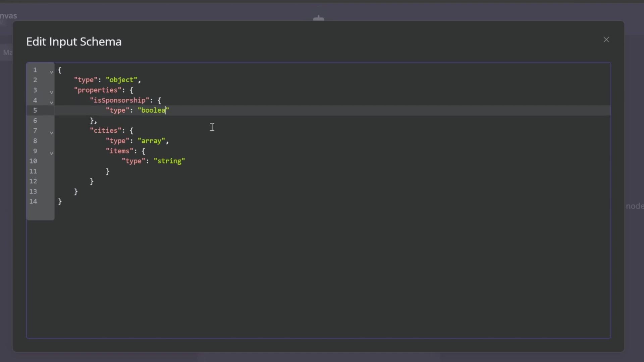Click the "object" string value
This screenshot has width=644, height=362.
[x=121, y=80]
